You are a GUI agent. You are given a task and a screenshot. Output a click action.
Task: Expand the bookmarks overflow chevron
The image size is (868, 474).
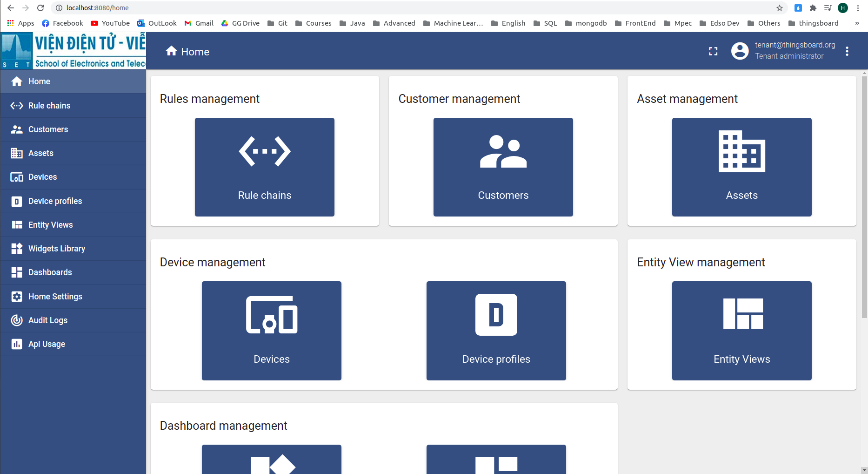[x=857, y=23]
